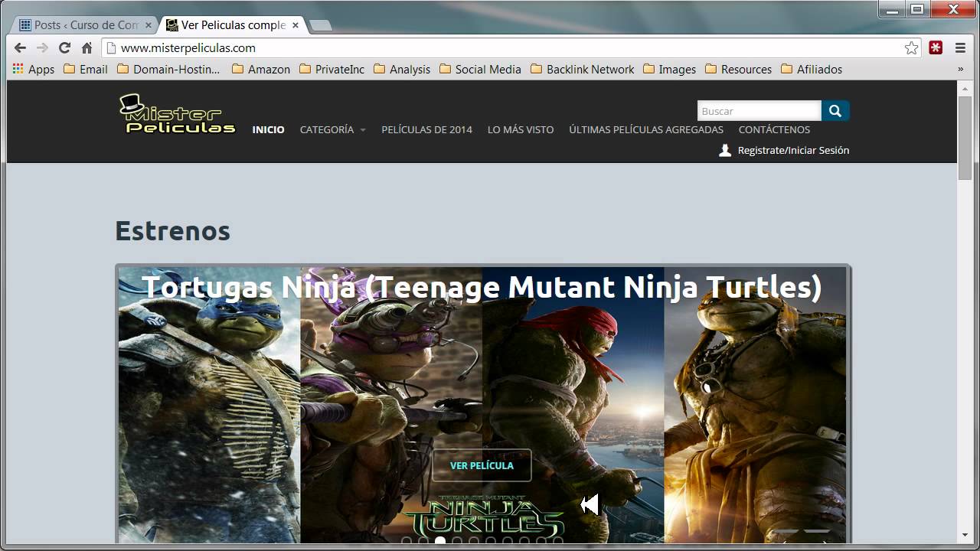Click Registrate/Iniciar Sesión link
Screen dimensions: 980x551
[793, 150]
